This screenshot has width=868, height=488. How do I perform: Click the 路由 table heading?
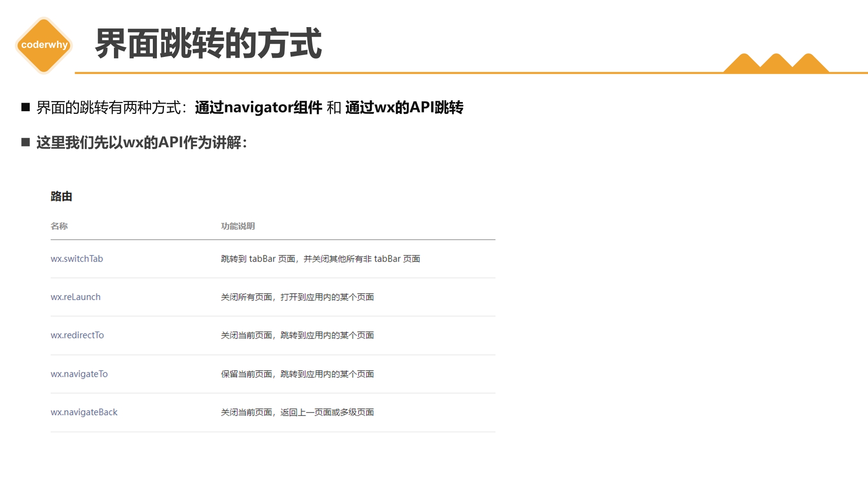click(61, 197)
